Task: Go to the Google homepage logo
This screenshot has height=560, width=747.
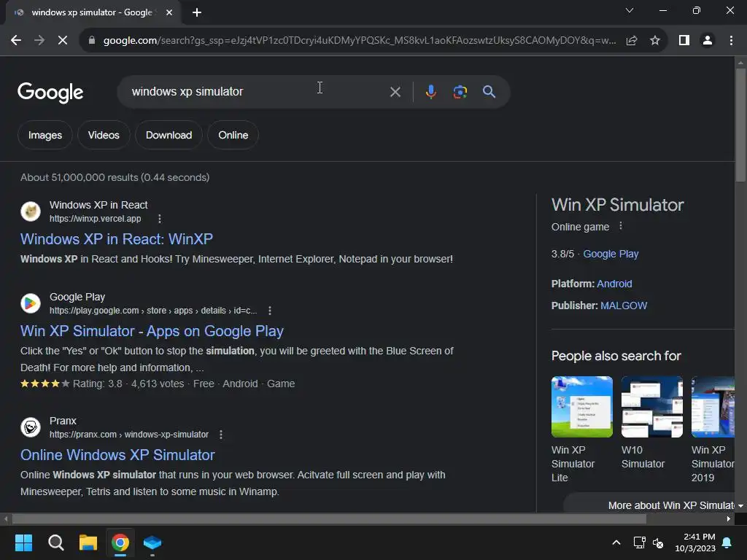Action: (x=50, y=93)
